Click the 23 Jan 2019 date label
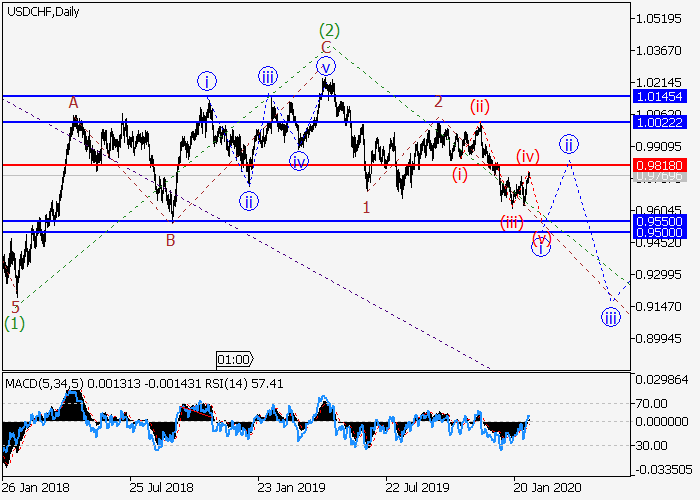Image resolution: width=700 pixels, height=500 pixels. point(288,490)
